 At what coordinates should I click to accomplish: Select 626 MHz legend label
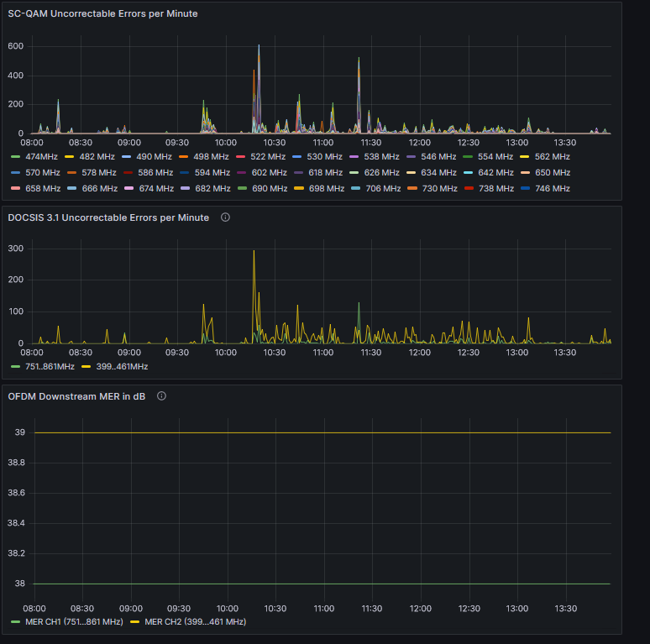[382, 172]
